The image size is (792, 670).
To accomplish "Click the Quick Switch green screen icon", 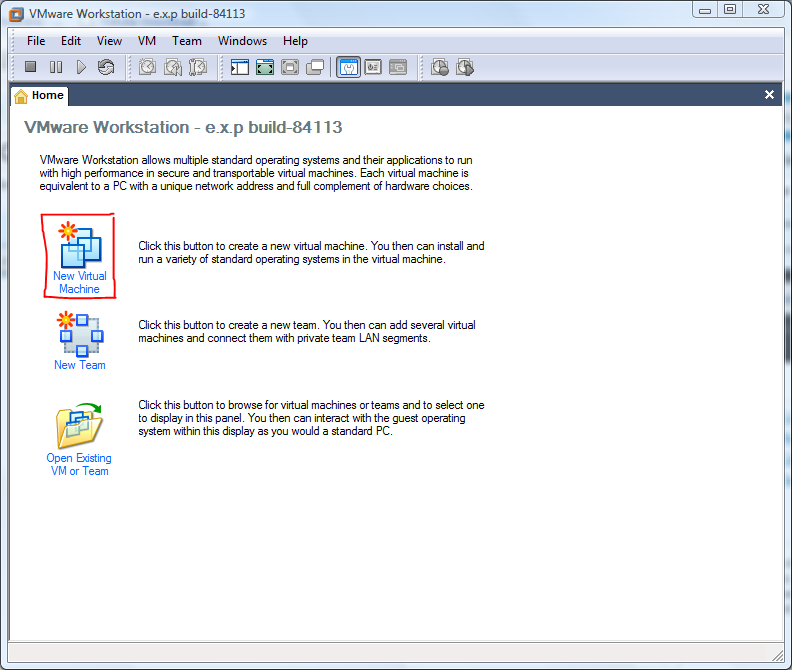I will (x=265, y=67).
